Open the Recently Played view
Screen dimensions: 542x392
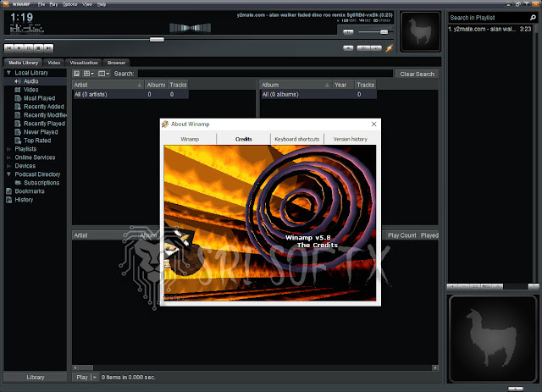click(x=44, y=124)
